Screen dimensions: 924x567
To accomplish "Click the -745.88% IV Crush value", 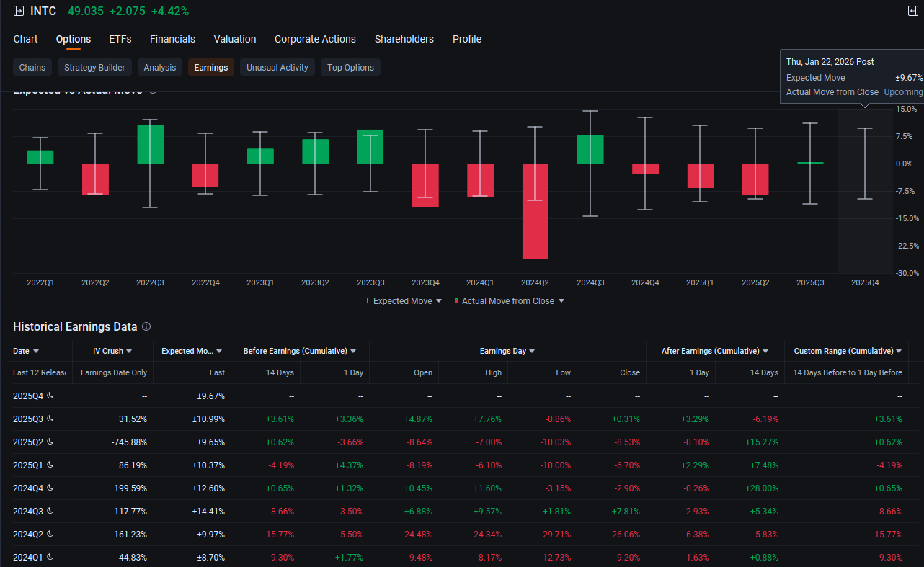I will point(130,442).
